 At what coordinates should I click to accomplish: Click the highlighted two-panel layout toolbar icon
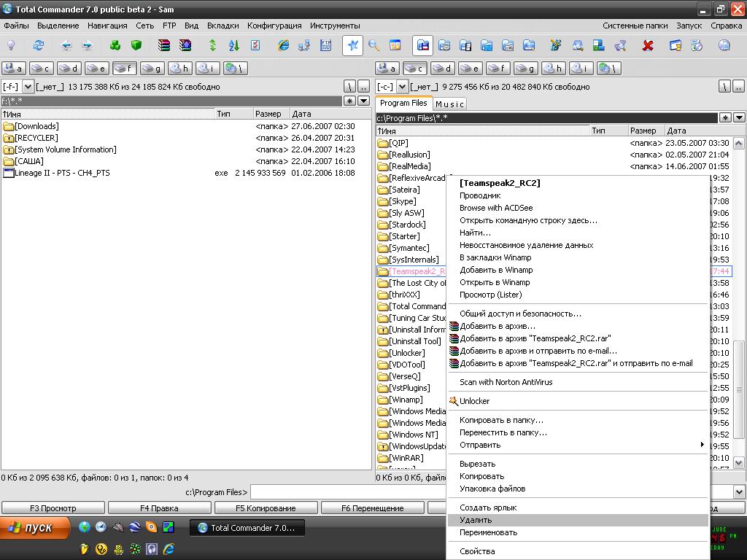coord(422,45)
